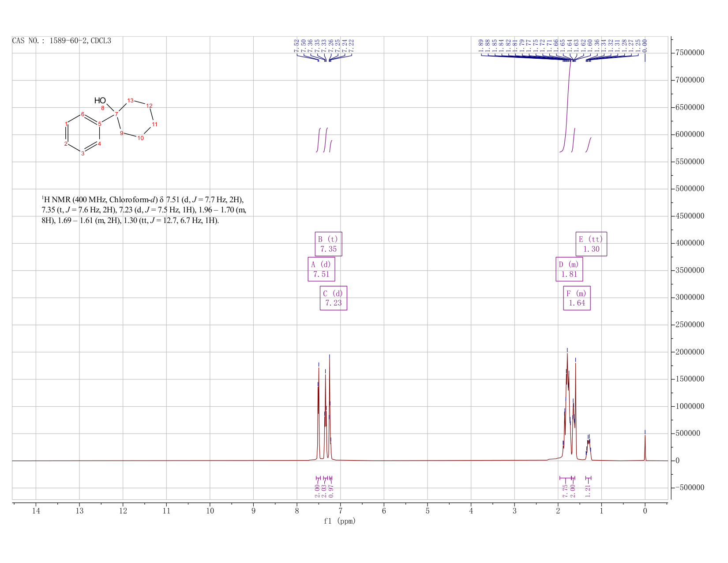Click atom 2 on the benzene ring
728x563 pixels.
(x=66, y=144)
